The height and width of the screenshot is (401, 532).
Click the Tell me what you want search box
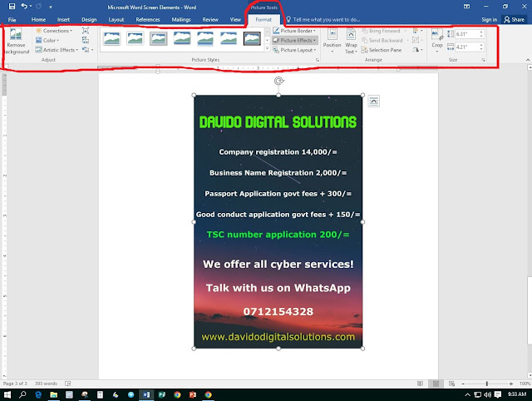point(323,20)
